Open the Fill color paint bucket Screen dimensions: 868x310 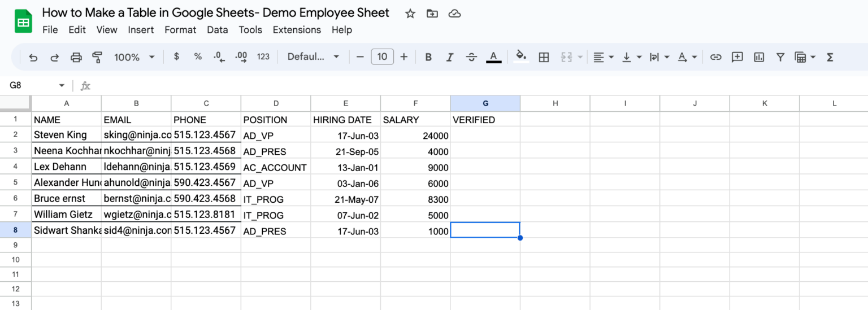click(521, 56)
